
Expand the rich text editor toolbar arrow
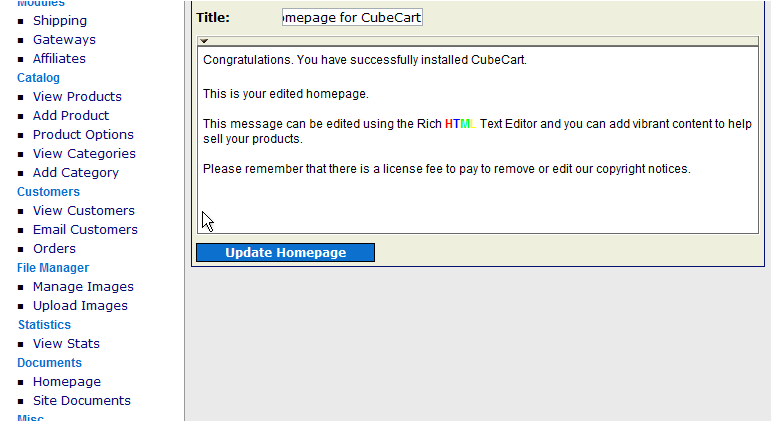204,41
